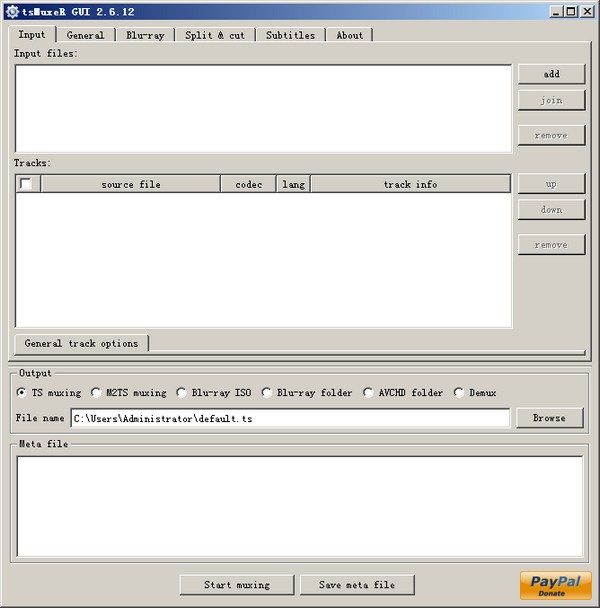Switch to Split & cut tab

pos(215,35)
